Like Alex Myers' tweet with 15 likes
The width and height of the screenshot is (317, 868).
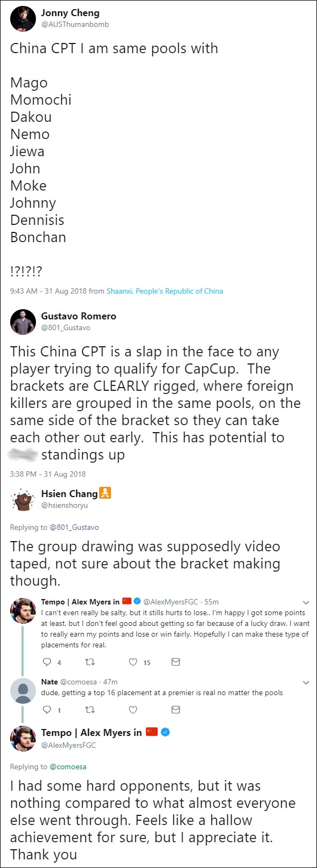(133, 662)
